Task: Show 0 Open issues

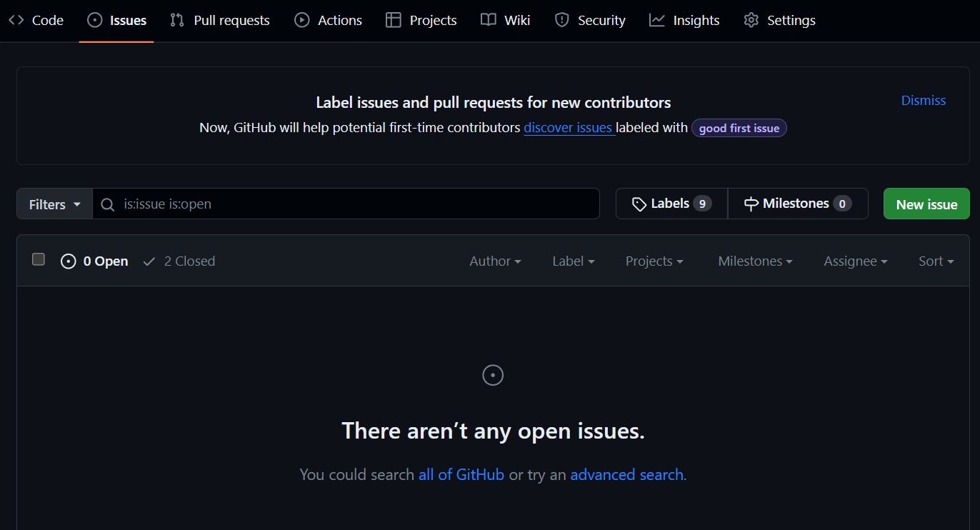Action: (x=94, y=261)
